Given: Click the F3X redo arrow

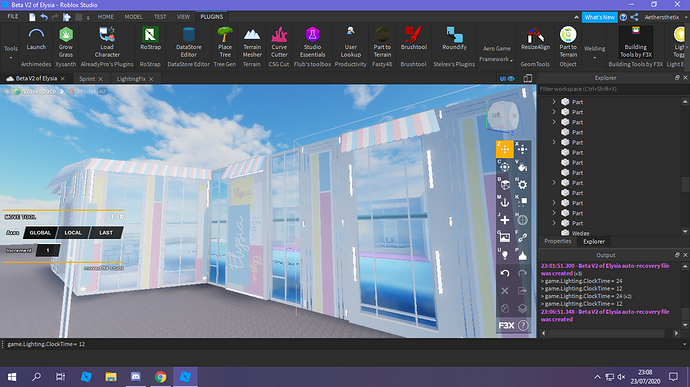Looking at the screenshot, I should 522,273.
